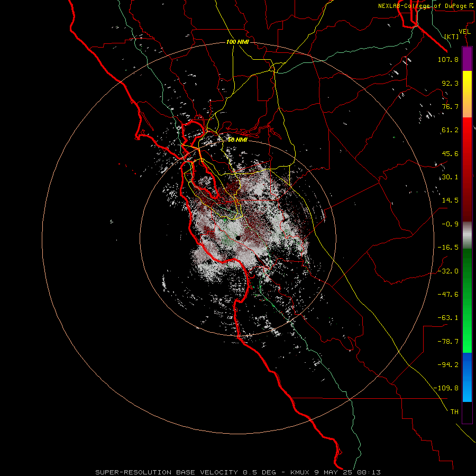Click the [KT] units label
Image resolution: width=476 pixels, height=476 pixels.
(452, 36)
